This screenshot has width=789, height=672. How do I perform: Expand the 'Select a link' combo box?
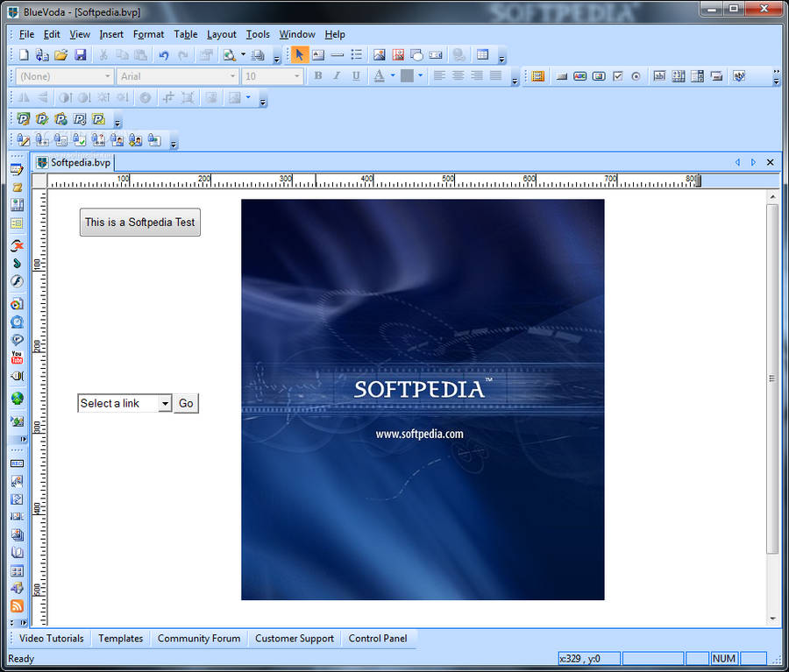coord(165,403)
